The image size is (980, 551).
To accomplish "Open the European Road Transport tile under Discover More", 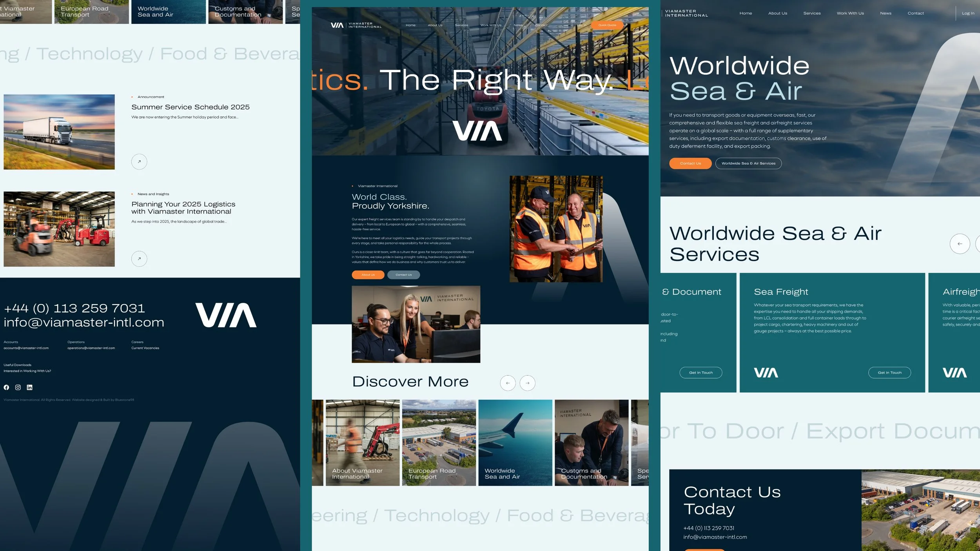I will click(x=439, y=443).
